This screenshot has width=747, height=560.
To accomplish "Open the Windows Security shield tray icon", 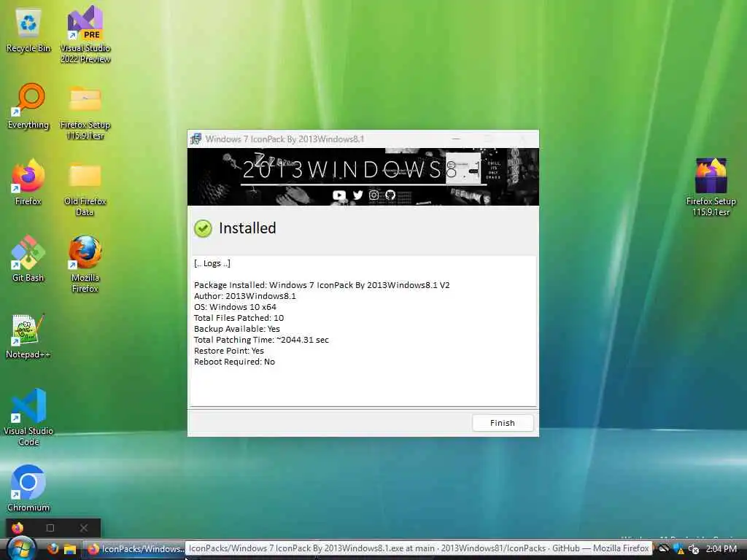I will (x=678, y=549).
